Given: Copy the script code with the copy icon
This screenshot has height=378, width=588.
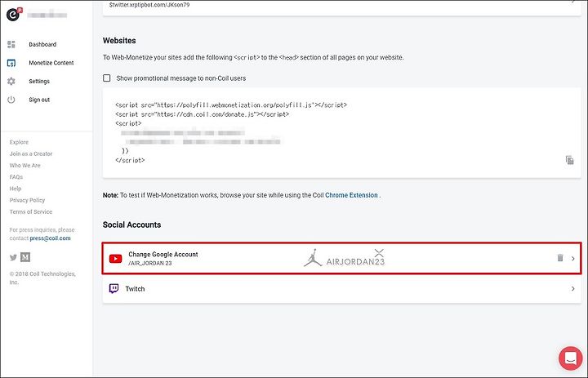Looking at the screenshot, I should coord(570,160).
